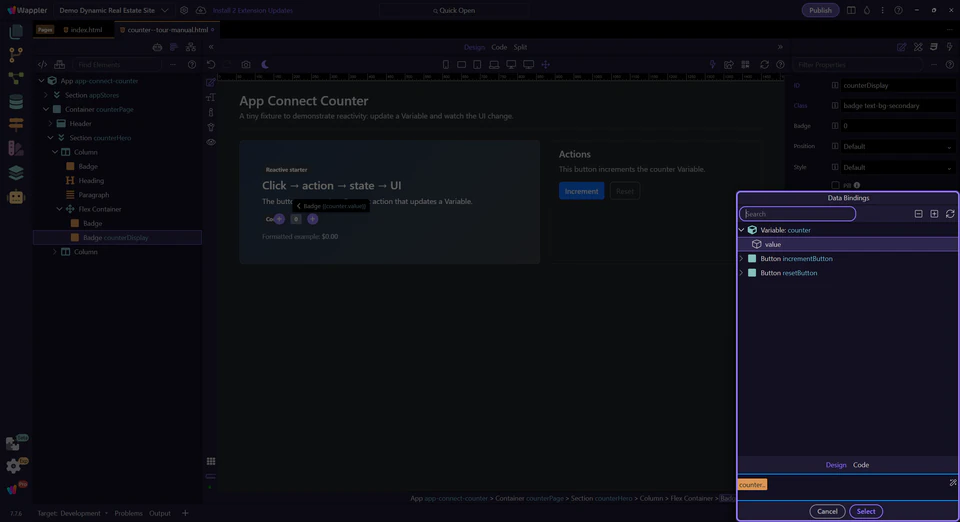Open the Database manager sidebar icon
This screenshot has height=522, width=960.
coord(16,102)
